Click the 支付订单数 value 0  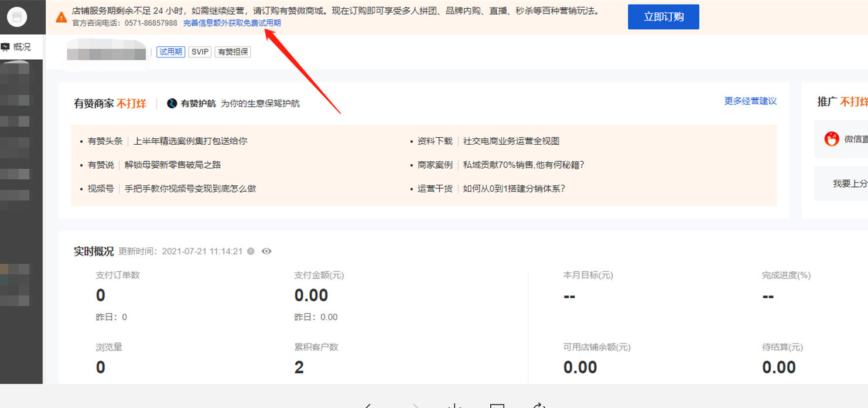101,295
